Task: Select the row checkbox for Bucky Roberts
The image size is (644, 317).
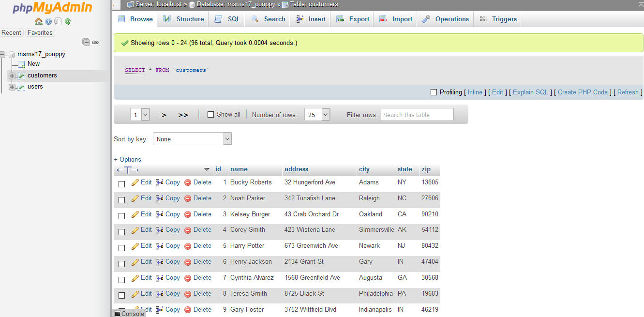Action: [122, 184]
